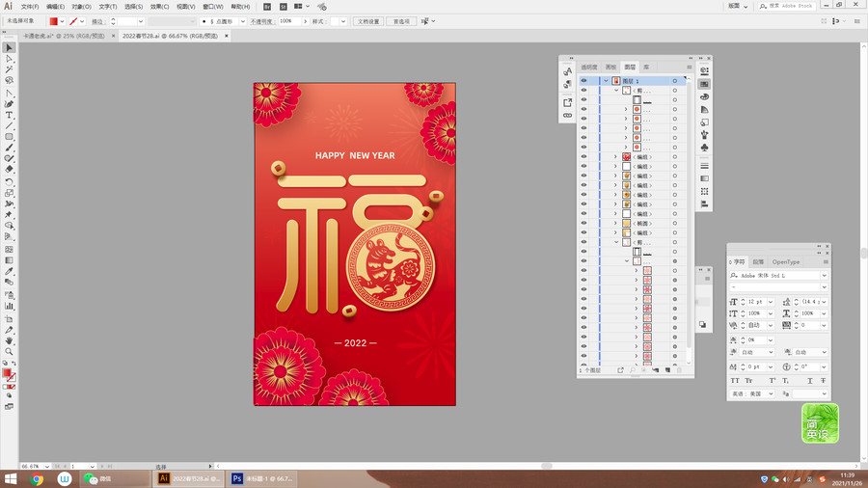Viewport: 868px width, 488px height.
Task: Open Adobe Stock via St icon
Action: point(283,7)
